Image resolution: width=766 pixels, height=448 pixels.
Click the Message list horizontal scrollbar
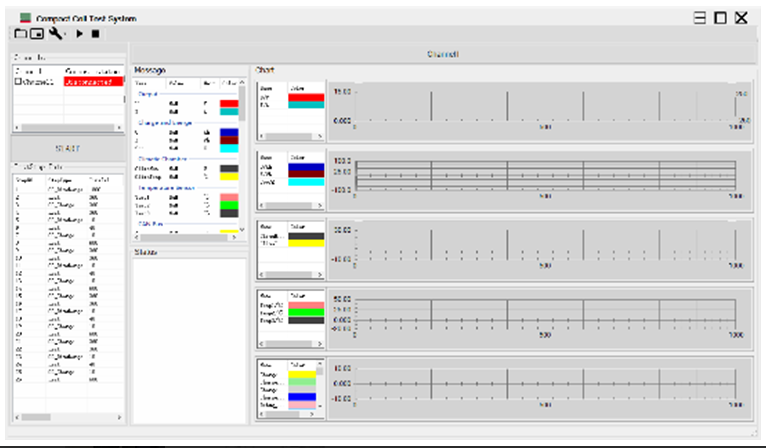pyautogui.click(x=185, y=237)
